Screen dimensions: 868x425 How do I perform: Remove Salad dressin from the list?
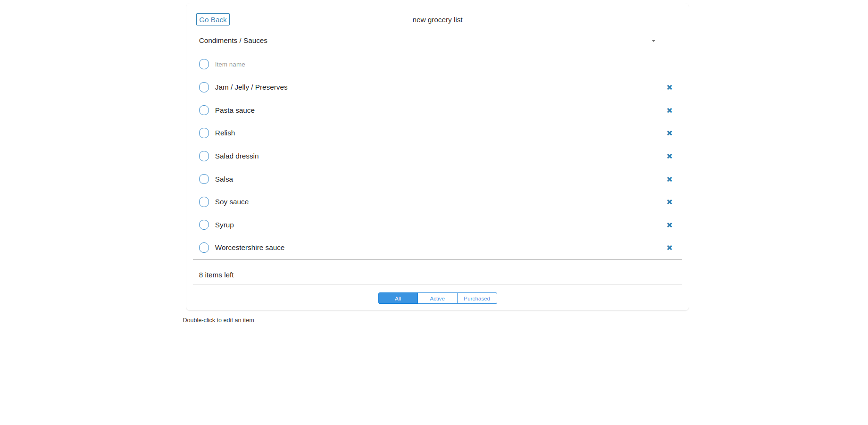point(669,156)
